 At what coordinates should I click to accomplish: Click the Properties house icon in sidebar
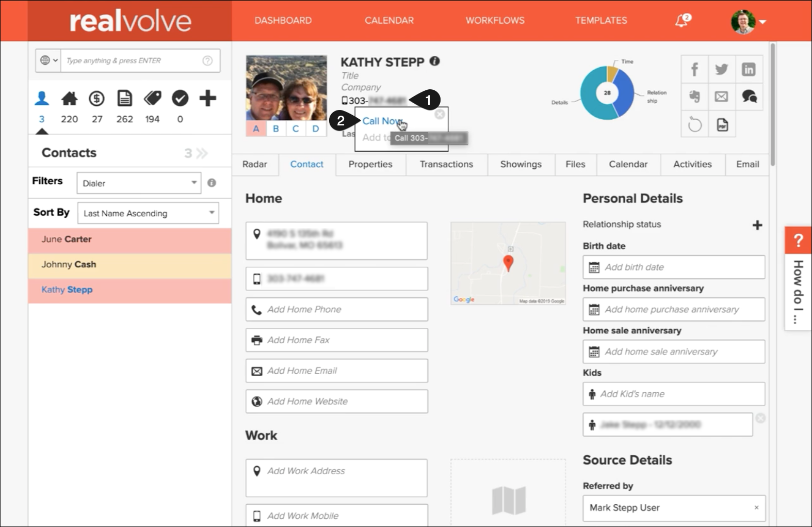[69, 98]
